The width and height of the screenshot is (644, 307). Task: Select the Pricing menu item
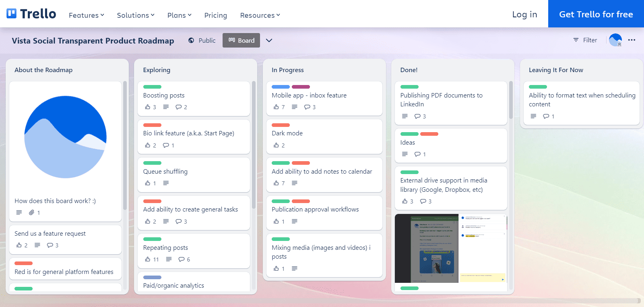click(216, 15)
